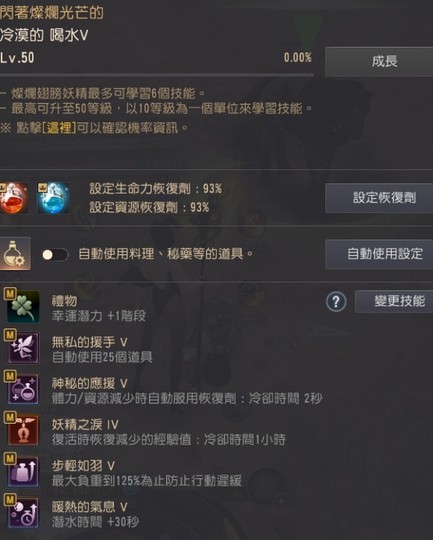Select the 暖熱的氣息 diving skill icon

point(23,513)
